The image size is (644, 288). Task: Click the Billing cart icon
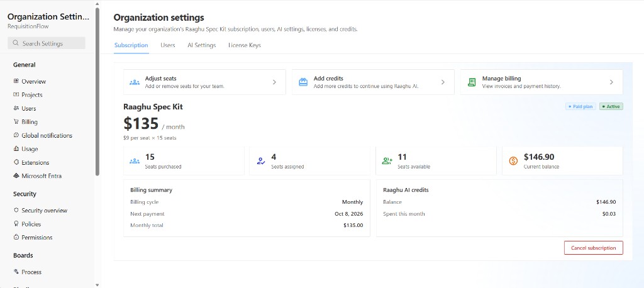(16, 121)
